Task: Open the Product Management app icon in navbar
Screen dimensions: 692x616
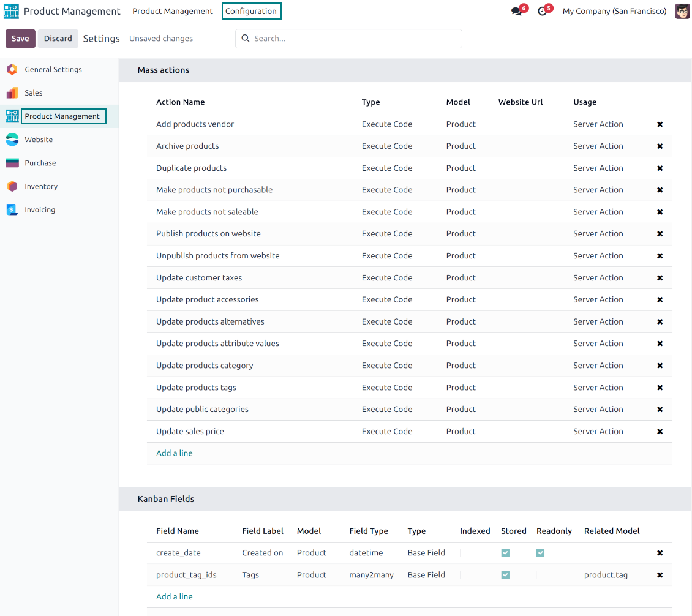Action: pyautogui.click(x=12, y=11)
